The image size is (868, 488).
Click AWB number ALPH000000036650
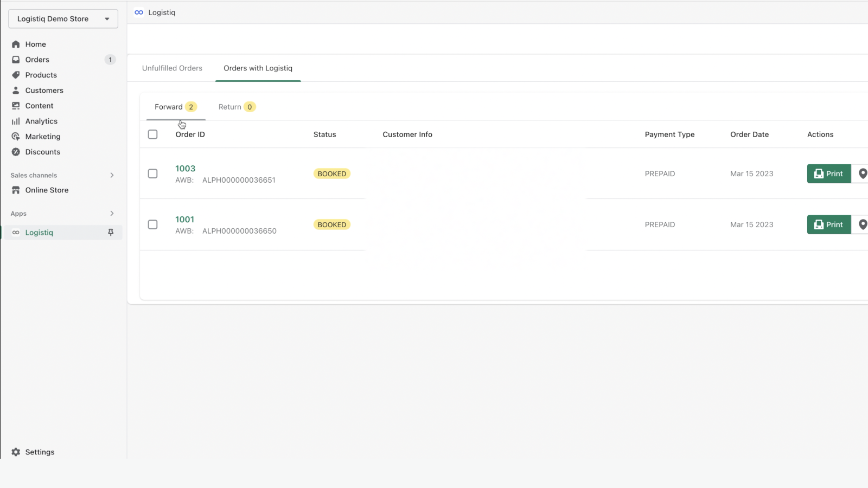pyautogui.click(x=239, y=231)
